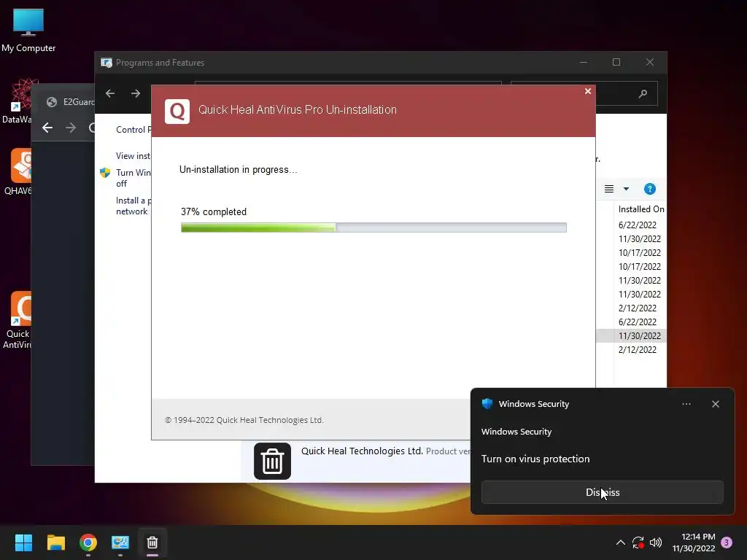Select the 10/17/2022 first entry
The width and height of the screenshot is (747, 560).
(x=639, y=253)
